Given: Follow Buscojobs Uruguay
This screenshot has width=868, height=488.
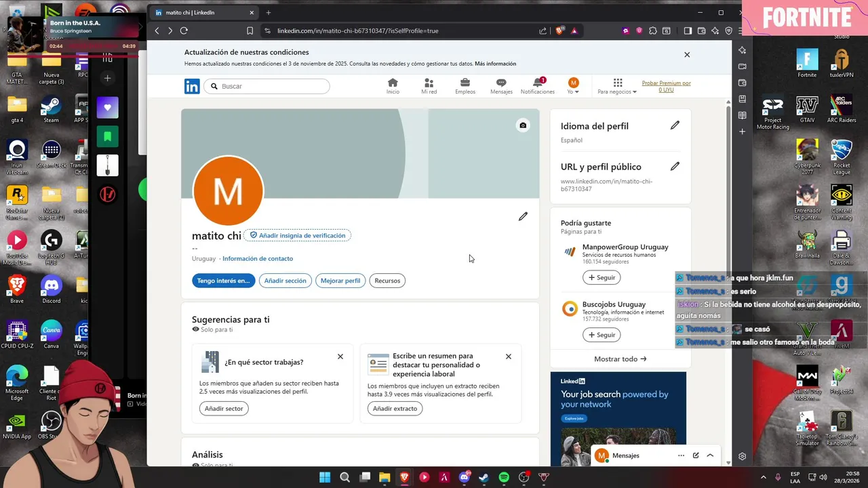Looking at the screenshot, I should click(x=601, y=335).
